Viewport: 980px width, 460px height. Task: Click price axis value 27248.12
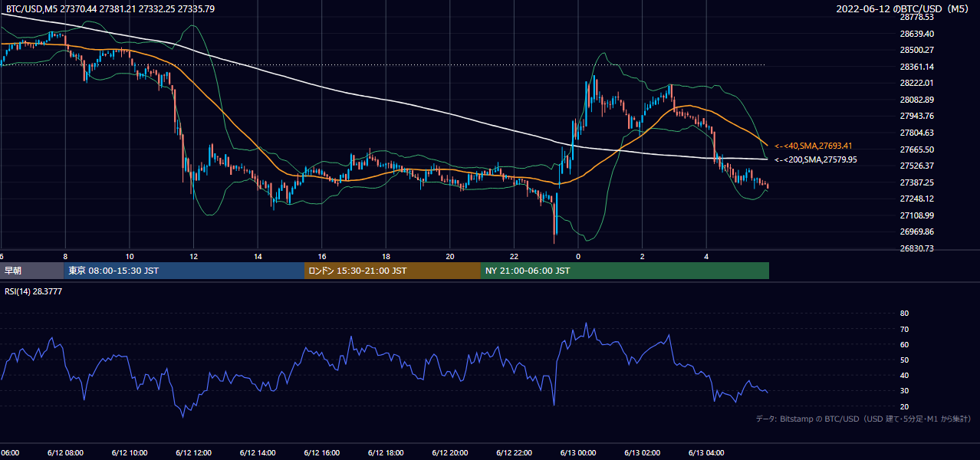pos(916,199)
